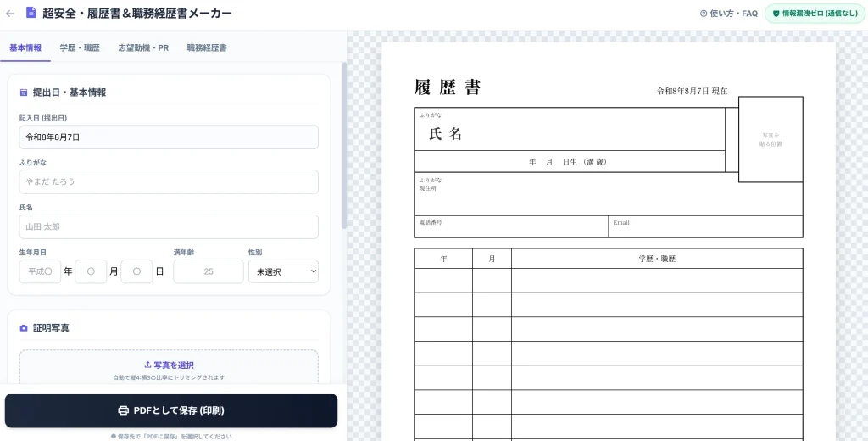This screenshot has height=441, width=868.
Task: Focus the 氏名 input with placeholder 山田 太郎
Action: click(169, 226)
